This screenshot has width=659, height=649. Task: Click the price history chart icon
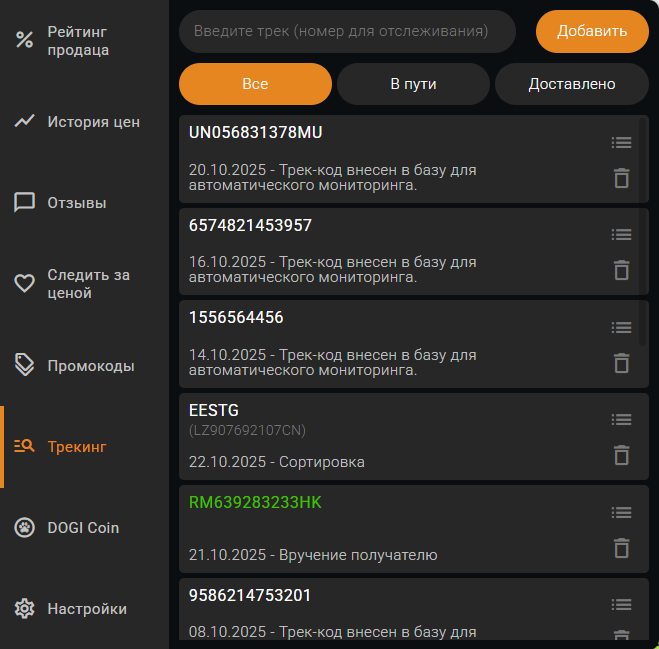24,121
